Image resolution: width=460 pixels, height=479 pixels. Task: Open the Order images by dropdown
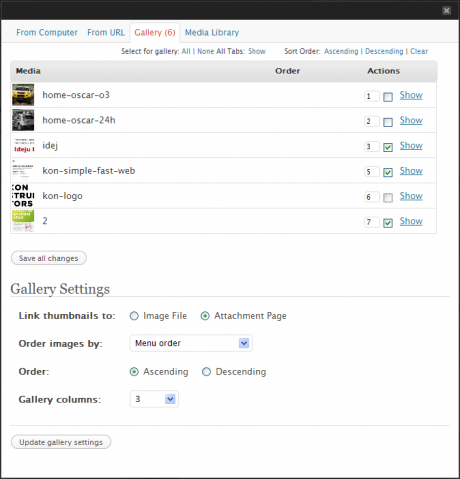coord(191,343)
